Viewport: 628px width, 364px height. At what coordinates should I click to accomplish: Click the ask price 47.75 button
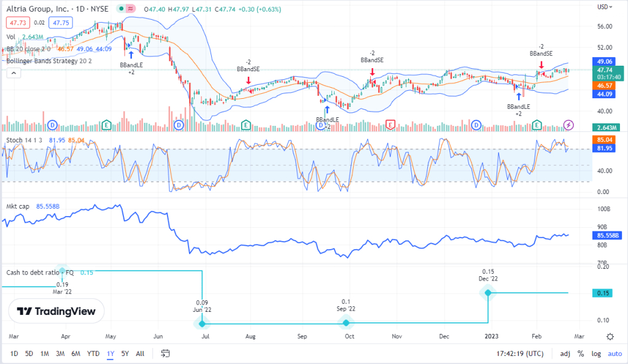(x=60, y=22)
